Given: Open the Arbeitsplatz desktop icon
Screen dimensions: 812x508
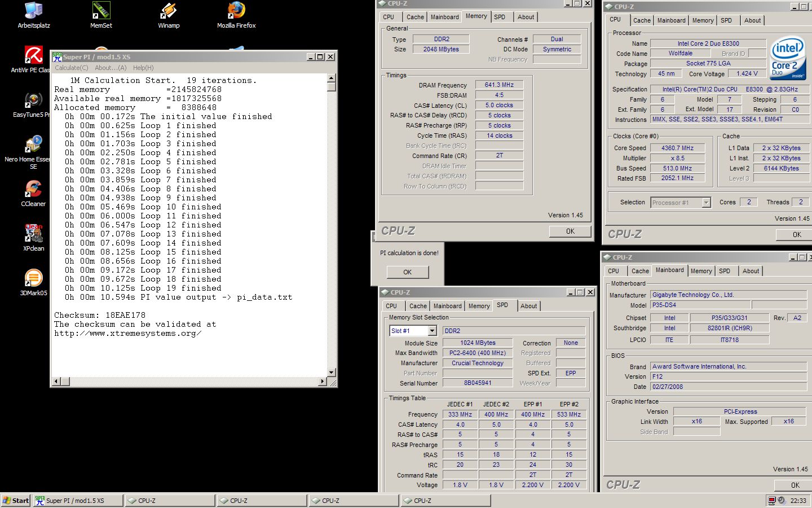Looking at the screenshot, I should 34,15.
